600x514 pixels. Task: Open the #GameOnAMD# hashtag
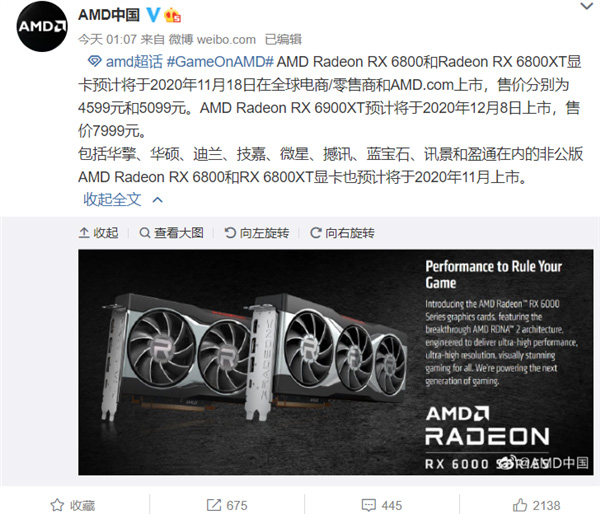point(220,62)
